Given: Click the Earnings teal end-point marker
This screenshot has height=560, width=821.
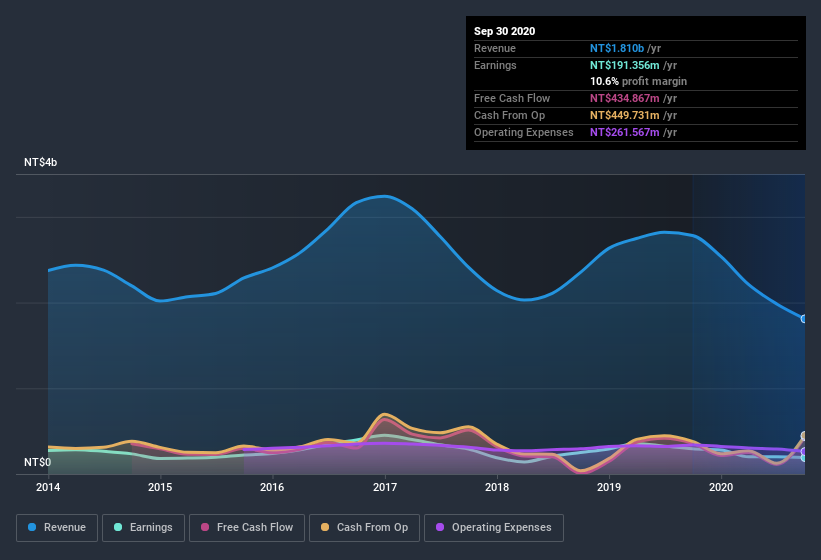Looking at the screenshot, I should point(804,458).
